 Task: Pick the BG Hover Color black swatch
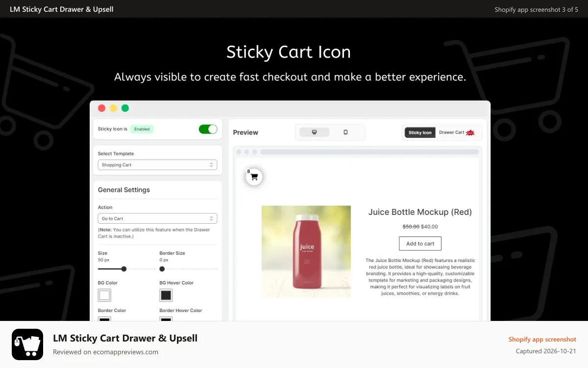[166, 295]
